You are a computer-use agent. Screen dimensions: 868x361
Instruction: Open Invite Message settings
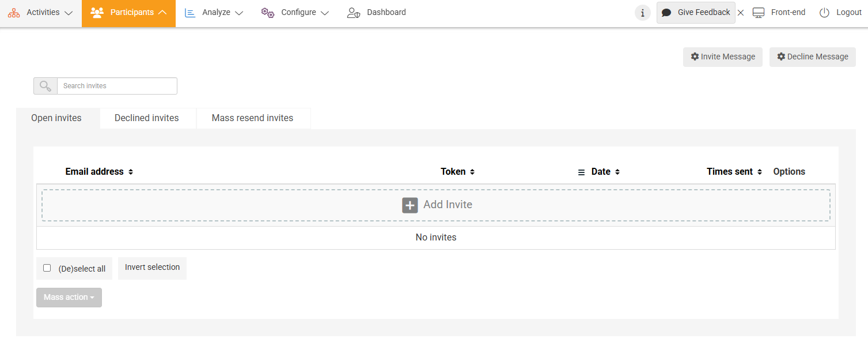click(723, 57)
